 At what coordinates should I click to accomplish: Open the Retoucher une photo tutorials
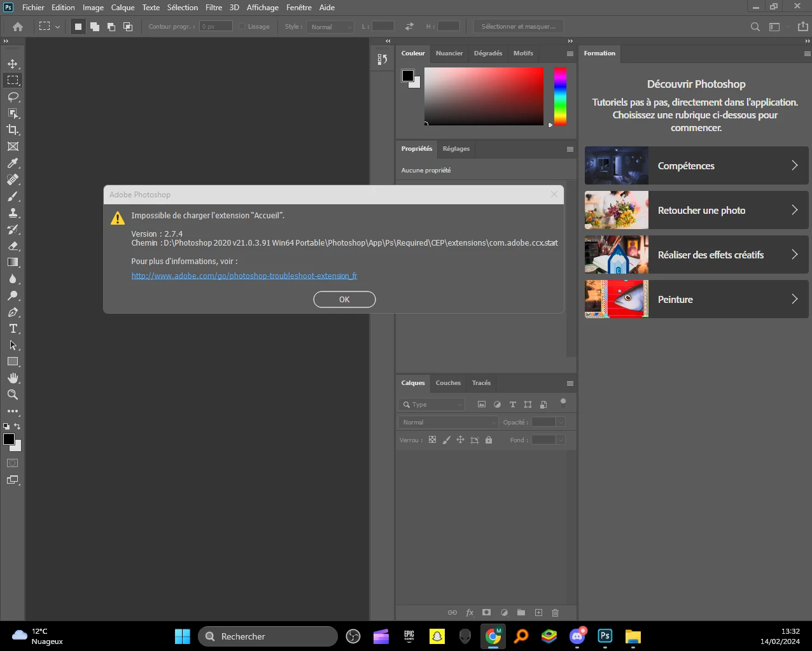pyautogui.click(x=696, y=210)
